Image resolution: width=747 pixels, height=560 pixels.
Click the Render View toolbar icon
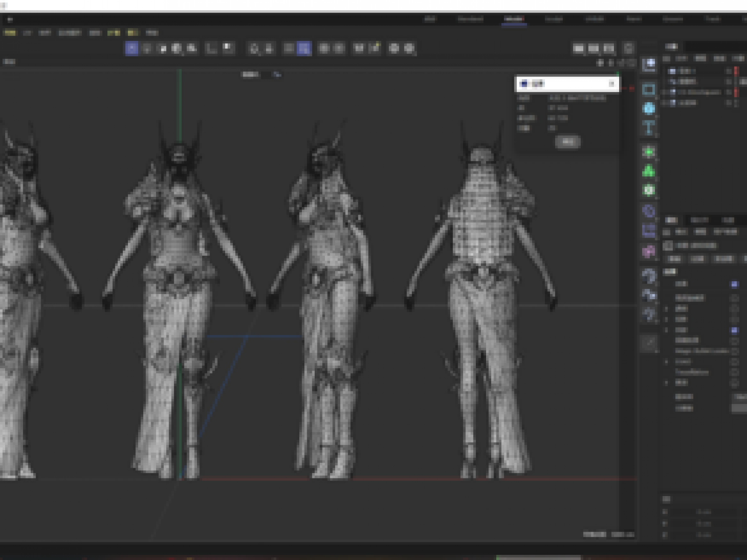[578, 48]
